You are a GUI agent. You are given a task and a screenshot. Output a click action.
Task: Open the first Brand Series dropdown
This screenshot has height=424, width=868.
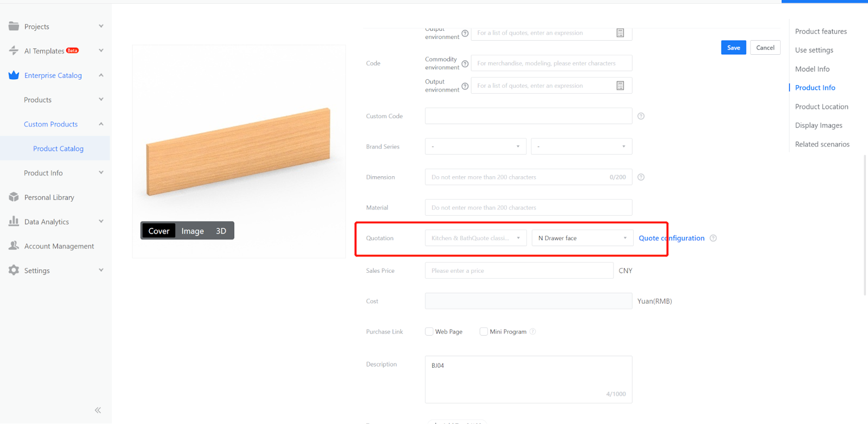[475, 146]
